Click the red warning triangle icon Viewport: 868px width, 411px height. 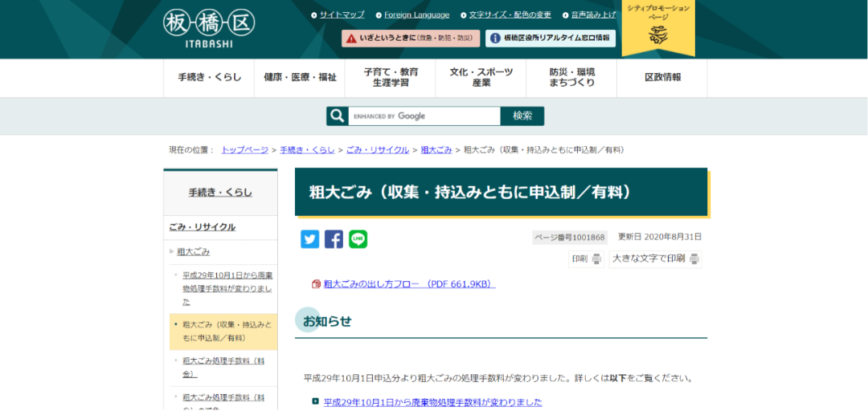351,39
